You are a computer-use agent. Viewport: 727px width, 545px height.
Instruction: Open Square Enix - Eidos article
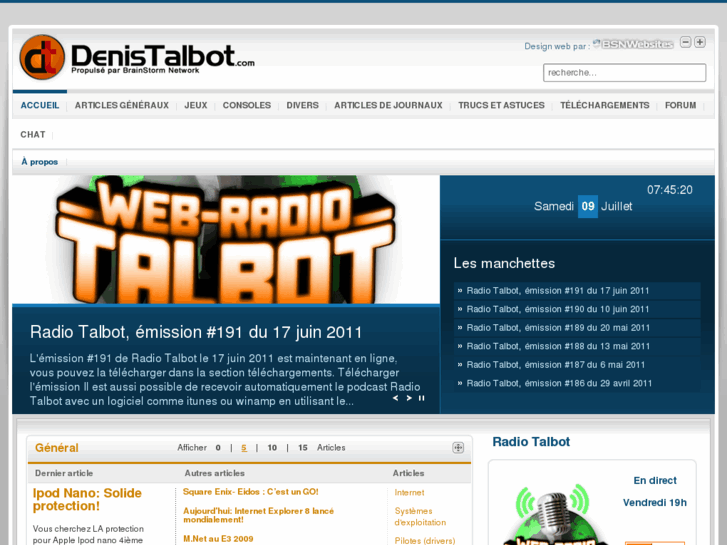coord(251,492)
